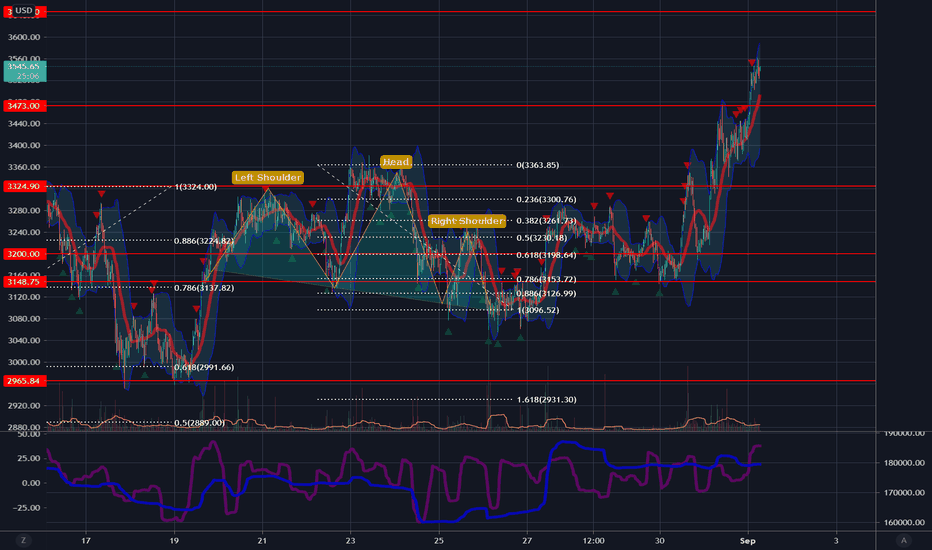932x550 pixels.
Task: Click the 3324.90 red price label
Action: pos(24,187)
